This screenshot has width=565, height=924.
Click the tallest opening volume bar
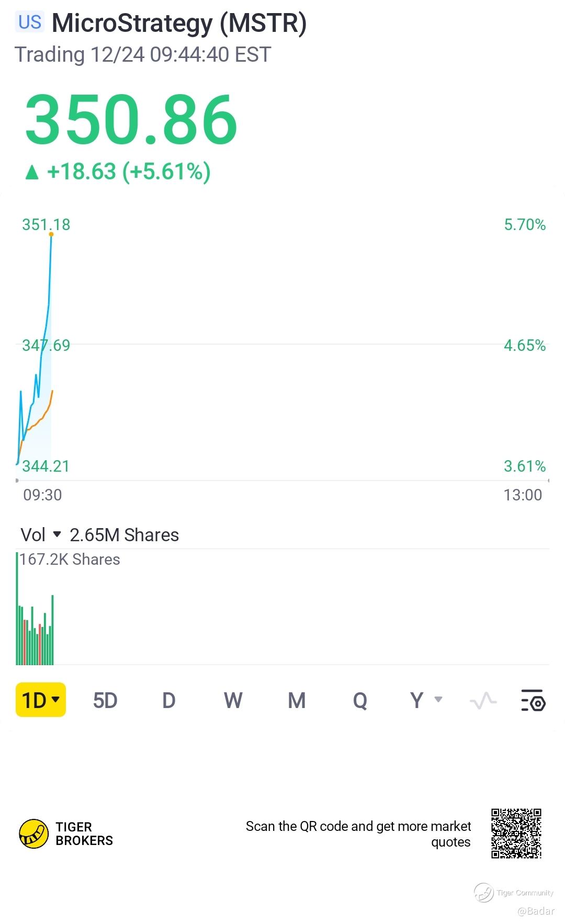[17, 609]
